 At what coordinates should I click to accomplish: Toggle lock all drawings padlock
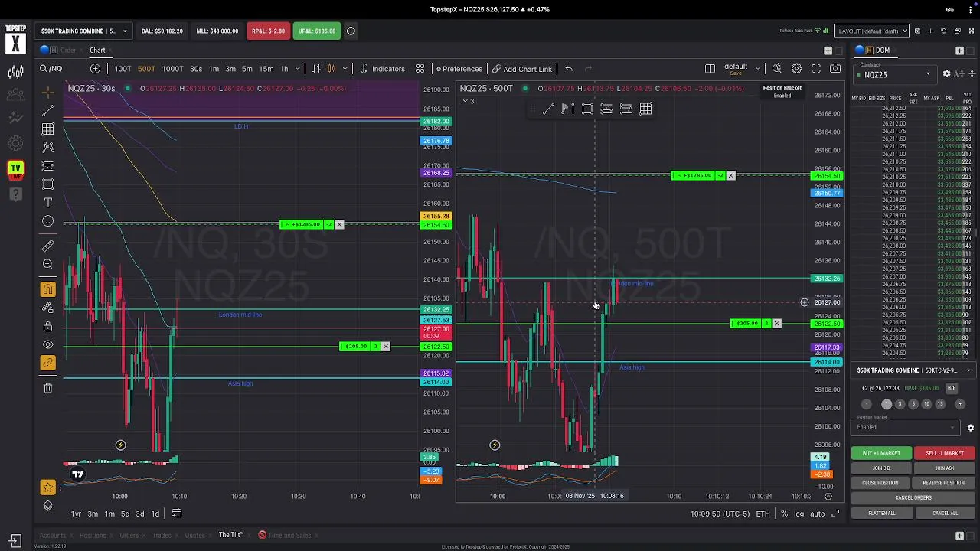pyautogui.click(x=48, y=327)
